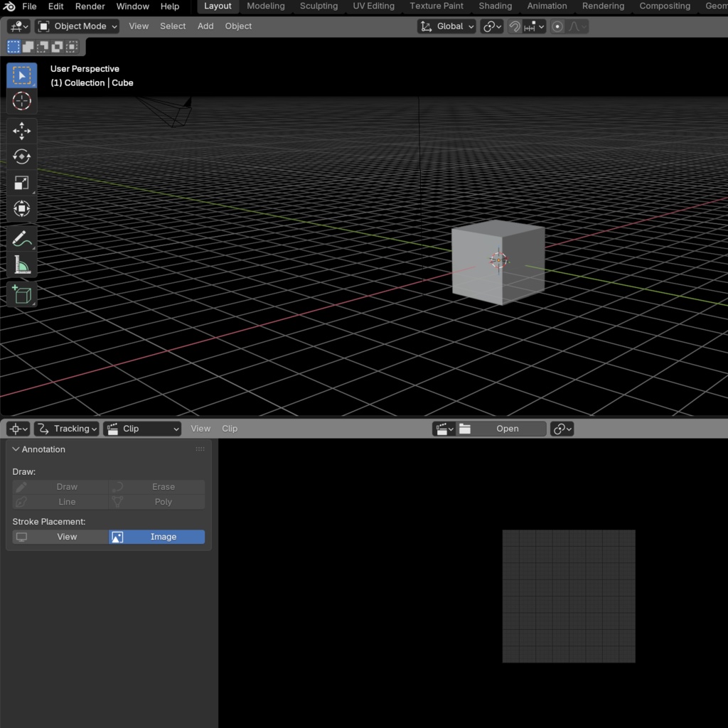Screen dimensions: 728x728
Task: Toggle proportional editing
Action: point(558,26)
